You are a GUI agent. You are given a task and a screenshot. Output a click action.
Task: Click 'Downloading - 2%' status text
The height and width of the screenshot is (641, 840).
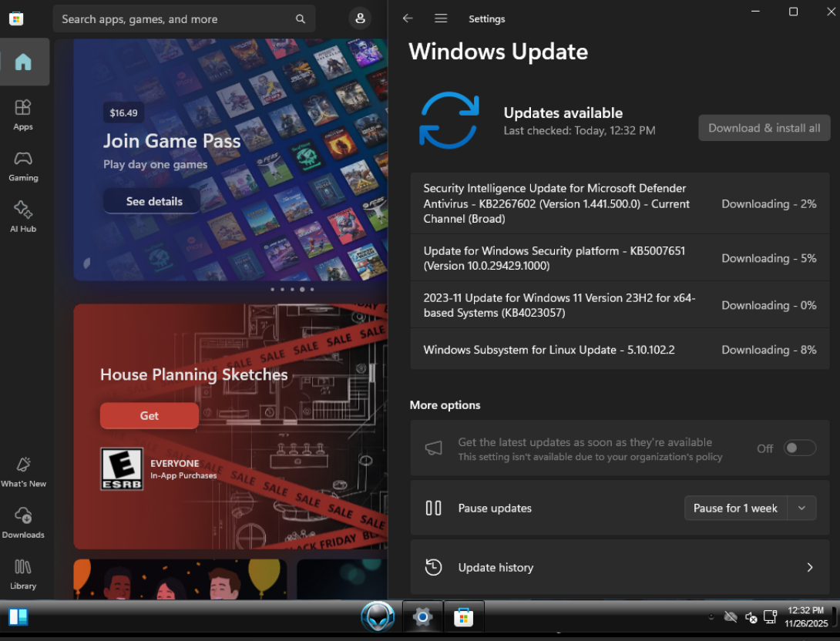769,203
